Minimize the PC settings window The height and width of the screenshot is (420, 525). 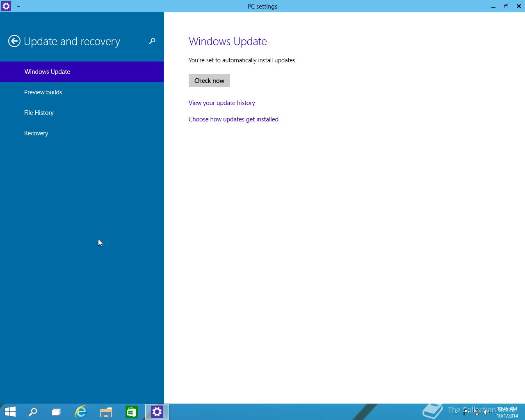pos(493,6)
